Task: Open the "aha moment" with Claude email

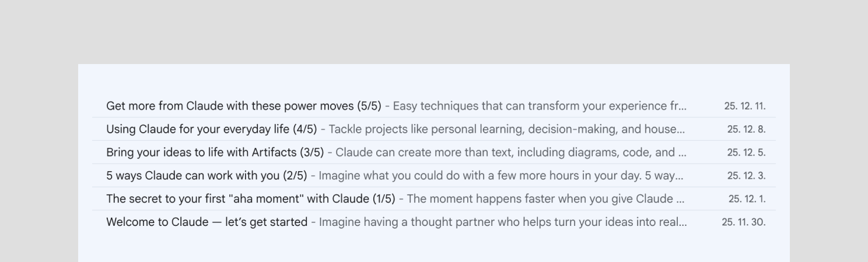Action: [250, 199]
